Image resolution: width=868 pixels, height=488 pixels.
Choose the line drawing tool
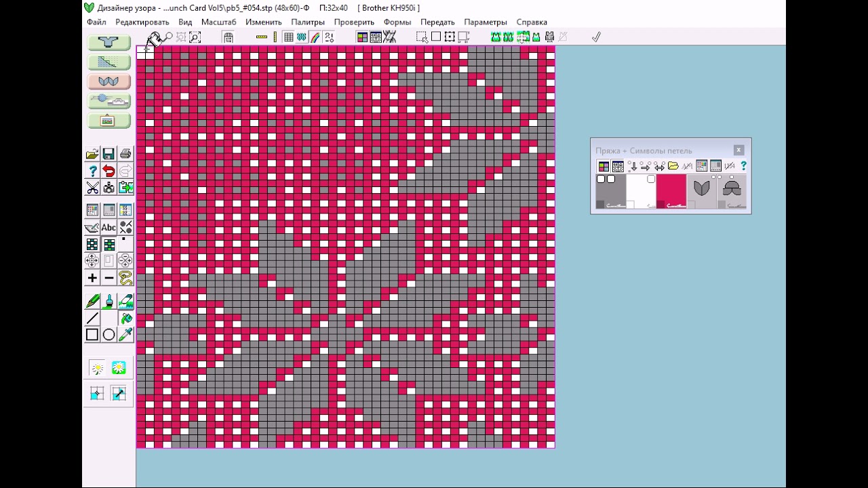coord(92,318)
